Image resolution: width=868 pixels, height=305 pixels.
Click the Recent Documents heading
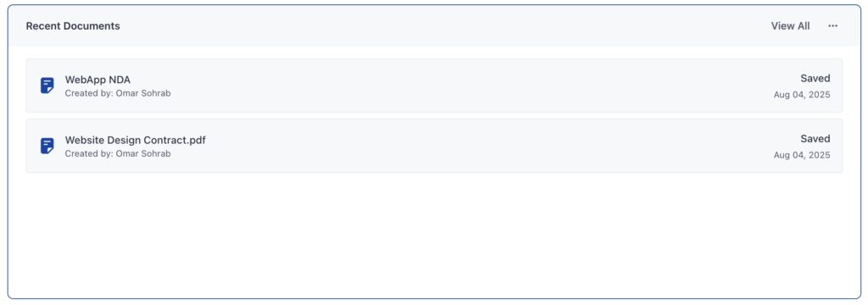click(x=73, y=26)
